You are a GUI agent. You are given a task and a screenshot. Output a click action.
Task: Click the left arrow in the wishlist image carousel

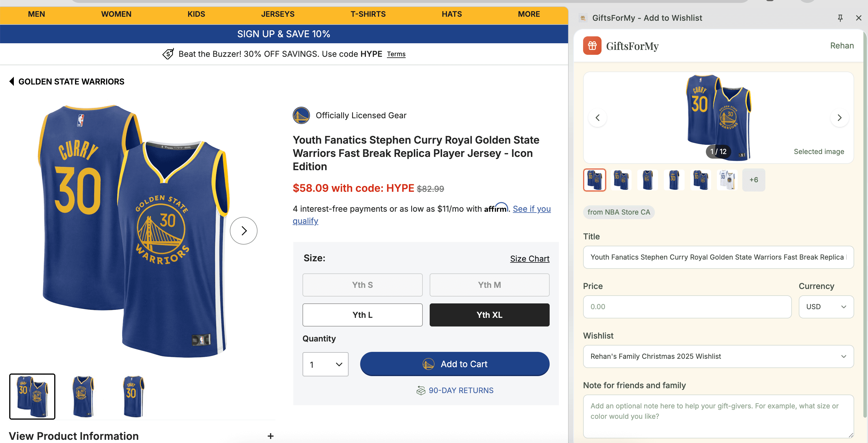click(x=598, y=118)
